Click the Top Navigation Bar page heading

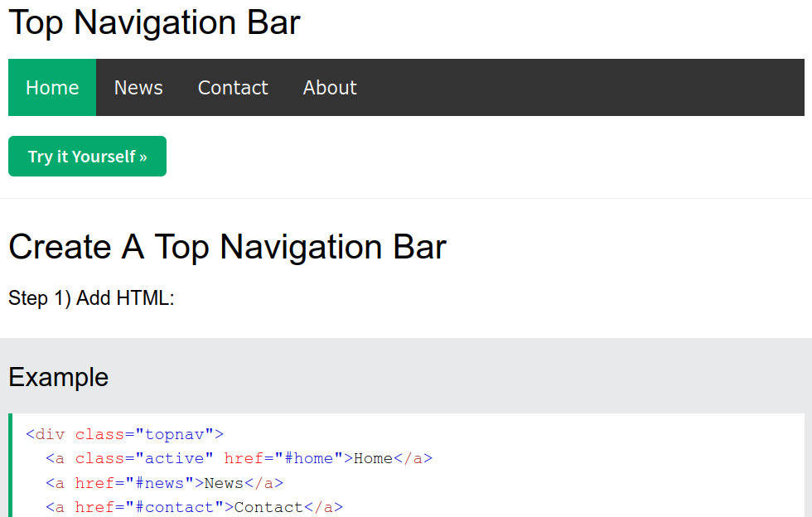tap(154, 22)
